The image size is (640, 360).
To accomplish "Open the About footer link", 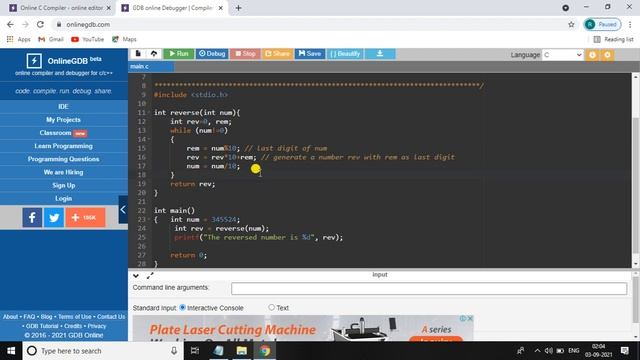I will coord(10,317).
